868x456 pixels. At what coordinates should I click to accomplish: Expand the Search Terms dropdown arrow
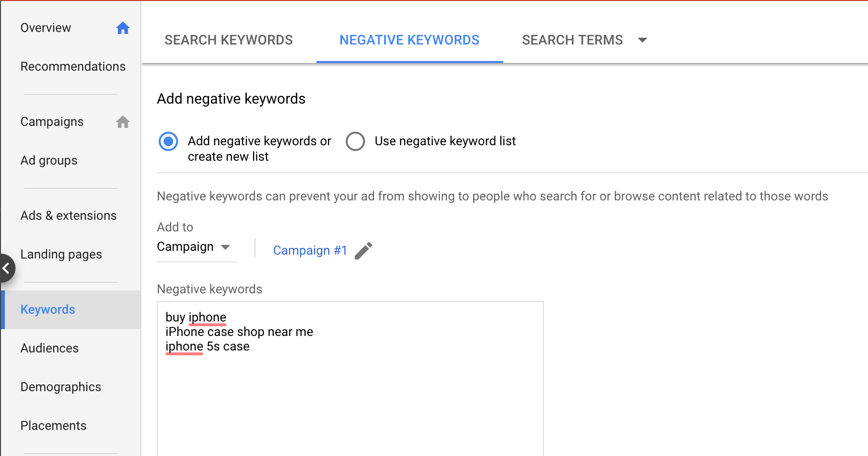coord(643,40)
